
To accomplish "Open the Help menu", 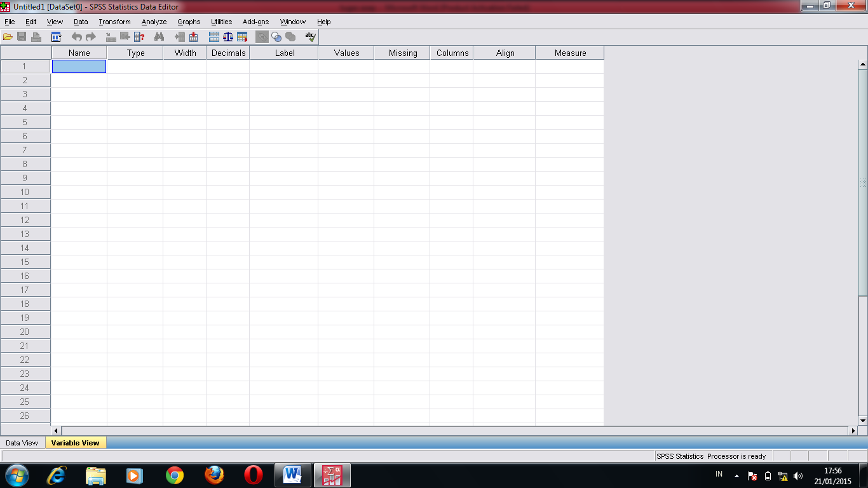I will (324, 22).
